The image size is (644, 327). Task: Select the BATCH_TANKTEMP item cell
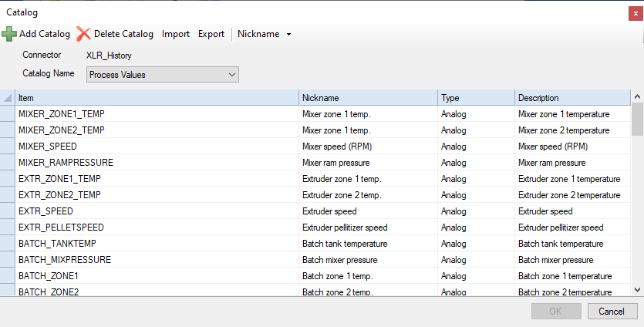pyautogui.click(x=157, y=244)
